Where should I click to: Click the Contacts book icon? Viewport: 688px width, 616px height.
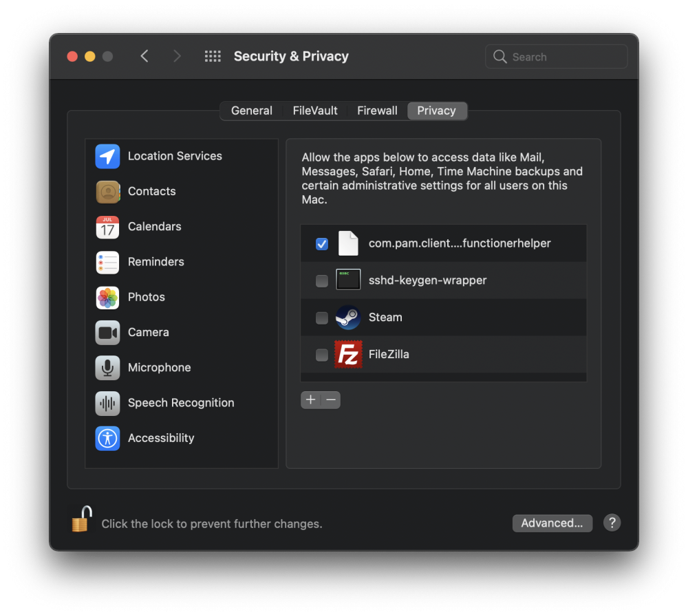pos(107,192)
